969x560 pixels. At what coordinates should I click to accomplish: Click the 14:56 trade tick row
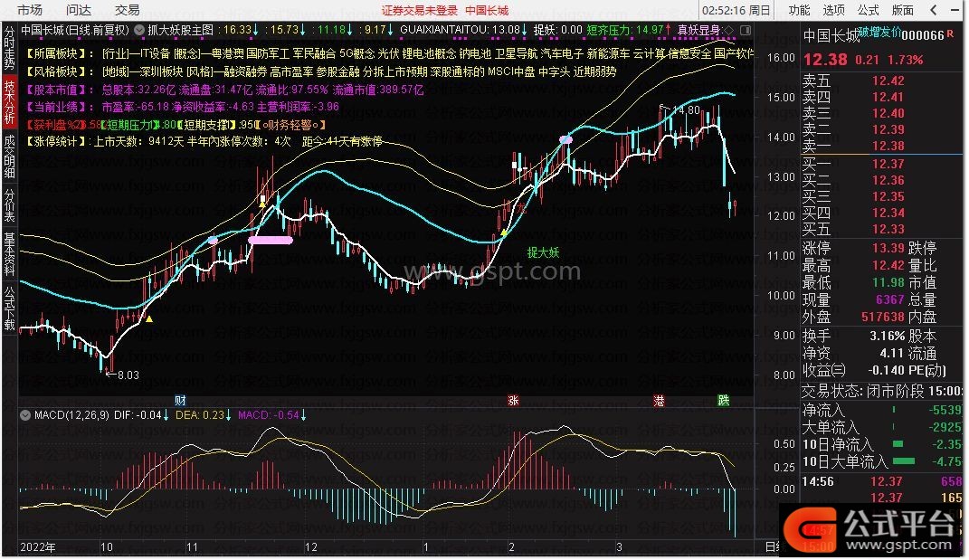882,481
